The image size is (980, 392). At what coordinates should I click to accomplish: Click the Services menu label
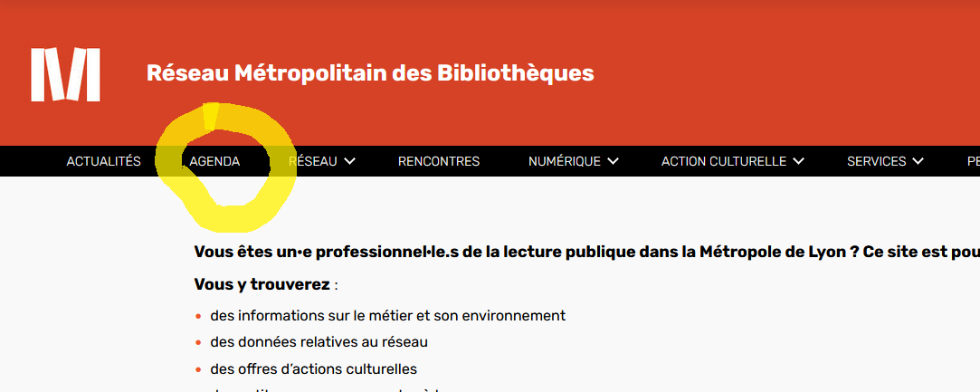tap(877, 161)
